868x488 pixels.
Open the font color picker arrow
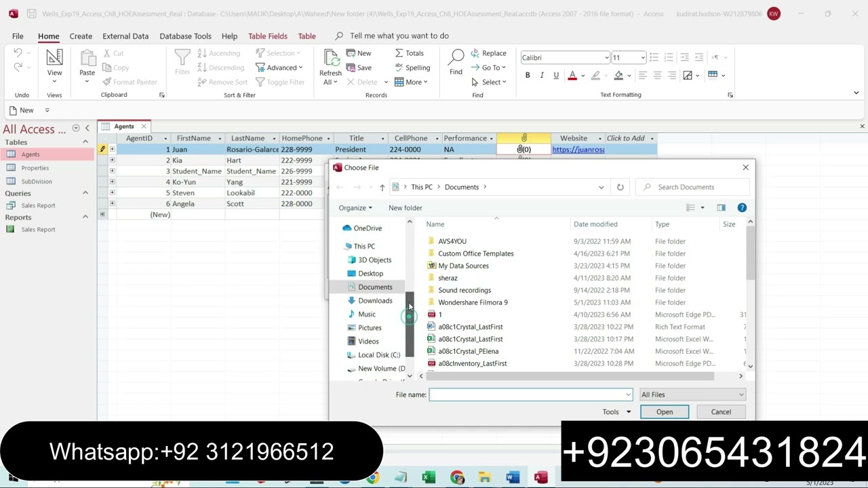[583, 76]
